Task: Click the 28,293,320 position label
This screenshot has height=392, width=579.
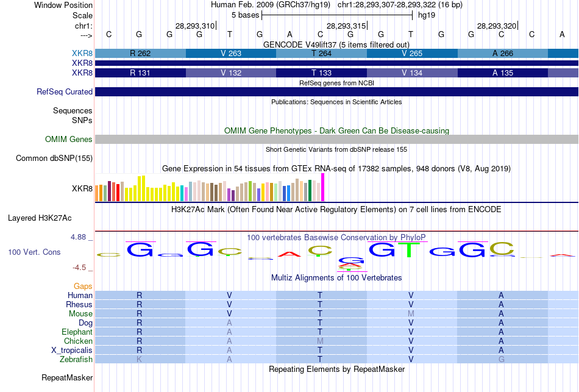Action: [x=497, y=26]
